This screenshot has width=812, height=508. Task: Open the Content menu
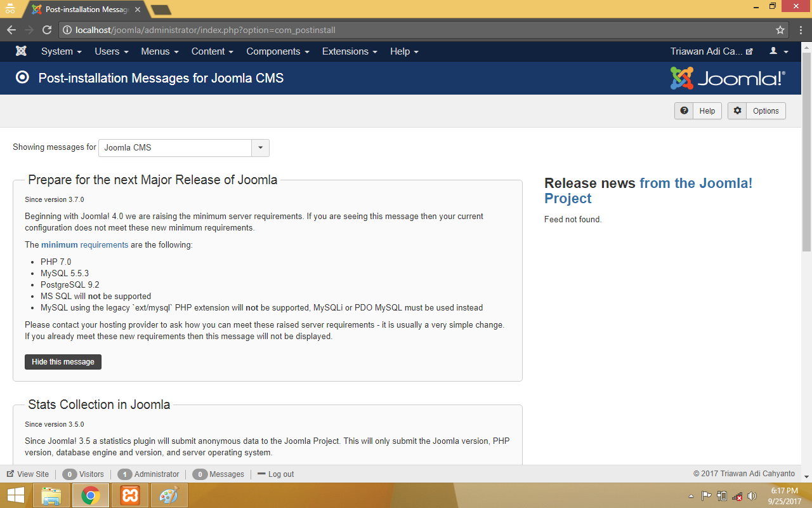[x=213, y=51]
